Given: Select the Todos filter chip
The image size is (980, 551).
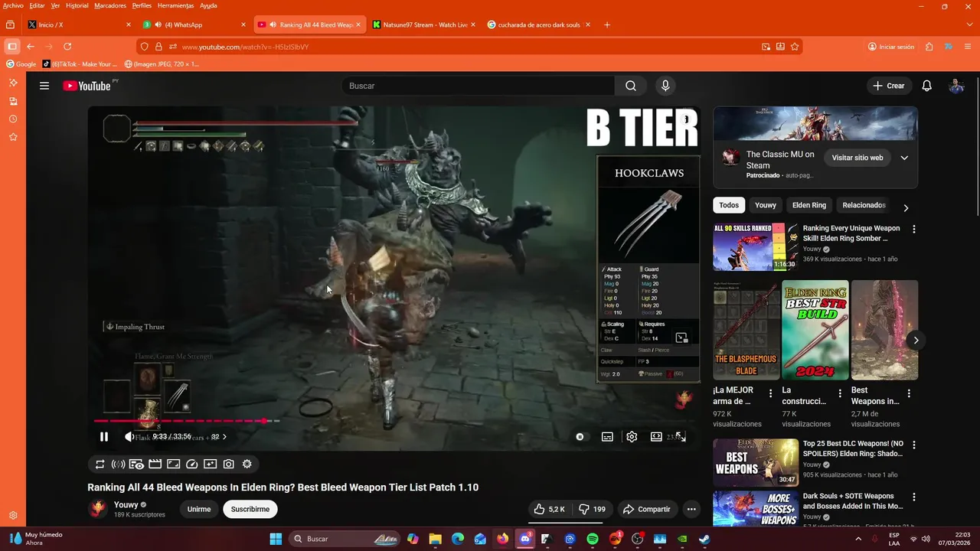Looking at the screenshot, I should [729, 205].
